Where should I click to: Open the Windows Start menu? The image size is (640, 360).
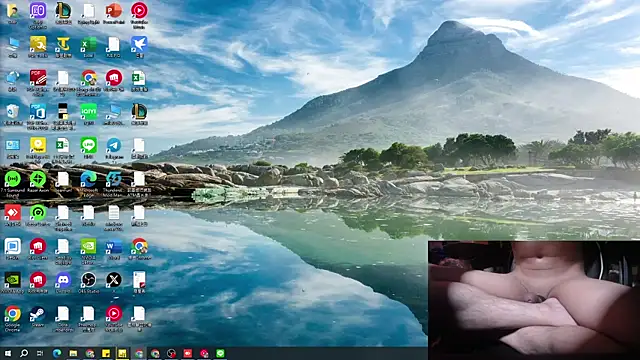(8, 353)
